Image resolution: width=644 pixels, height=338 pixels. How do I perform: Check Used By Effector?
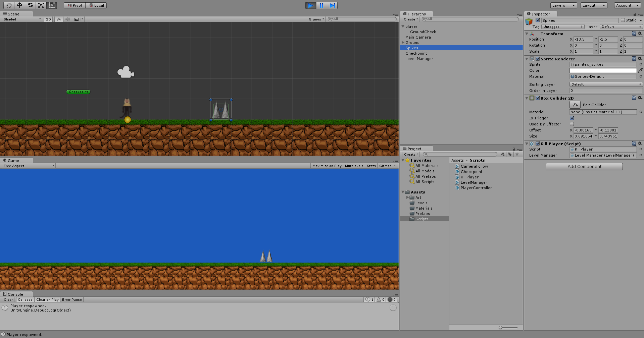click(x=572, y=124)
